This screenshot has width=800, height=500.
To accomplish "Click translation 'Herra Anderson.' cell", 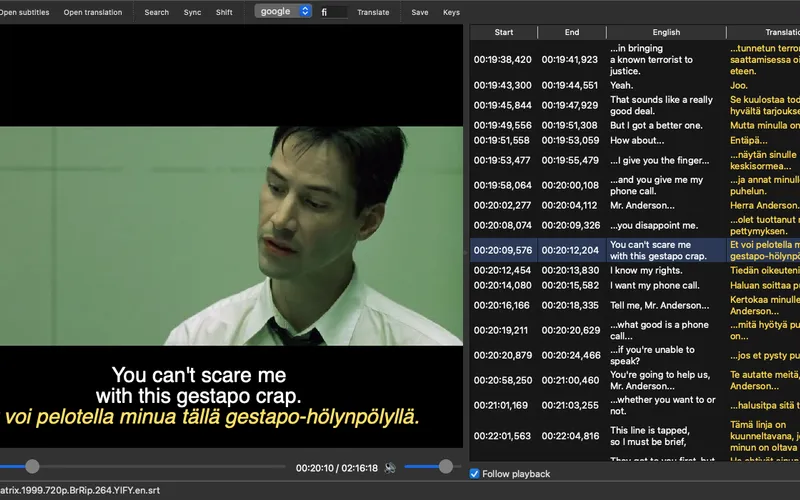I will pos(765,205).
